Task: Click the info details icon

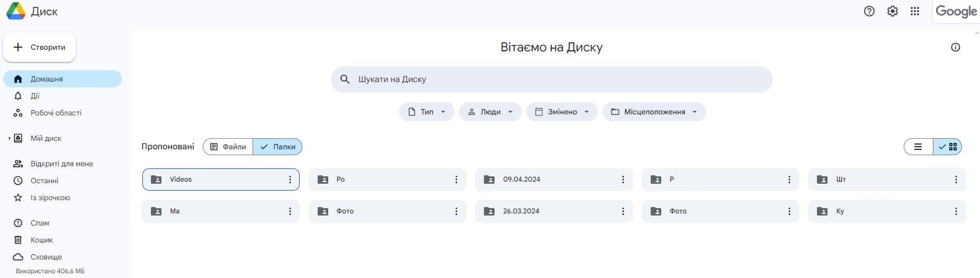Action: pos(955,47)
